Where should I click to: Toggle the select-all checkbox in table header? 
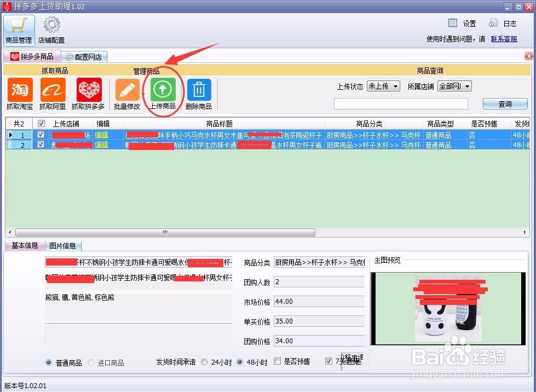pos(41,123)
